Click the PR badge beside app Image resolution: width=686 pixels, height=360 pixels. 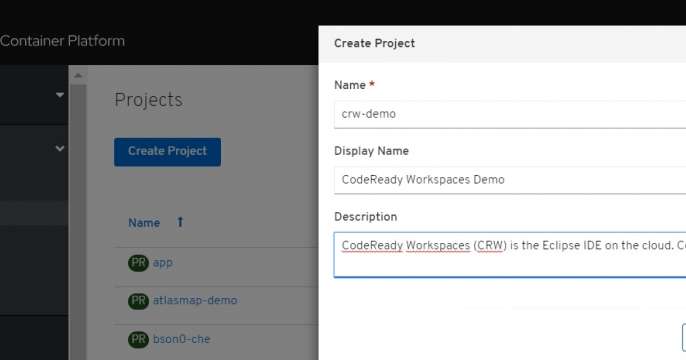coord(138,263)
